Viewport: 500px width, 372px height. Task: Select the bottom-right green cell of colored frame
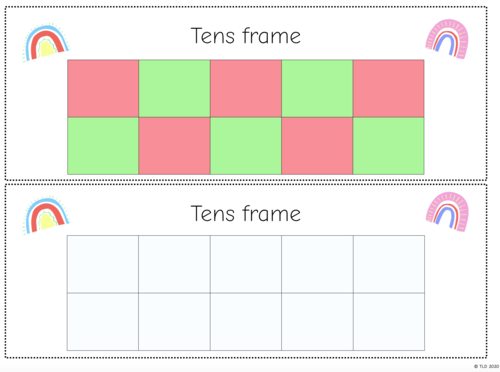pos(388,146)
